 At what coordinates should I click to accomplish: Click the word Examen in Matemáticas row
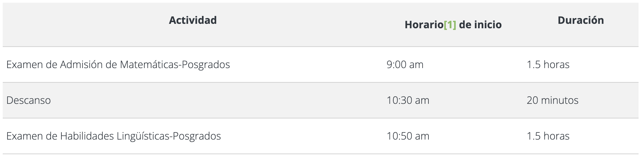[x=25, y=65]
